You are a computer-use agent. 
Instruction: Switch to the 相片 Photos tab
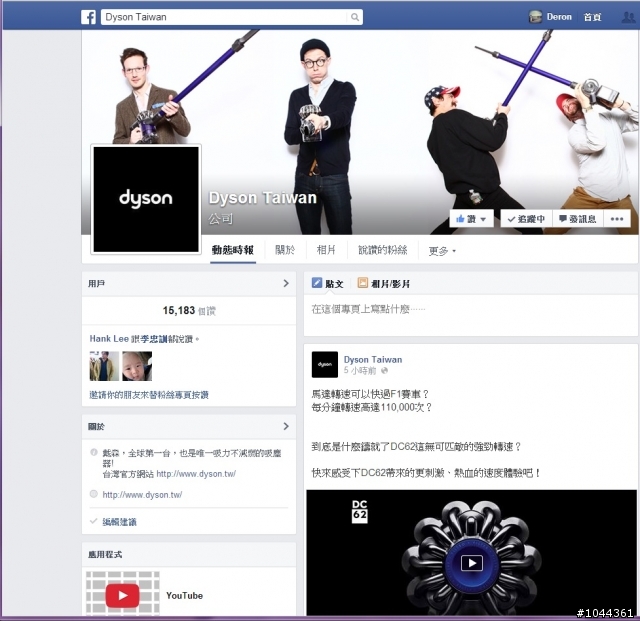326,250
